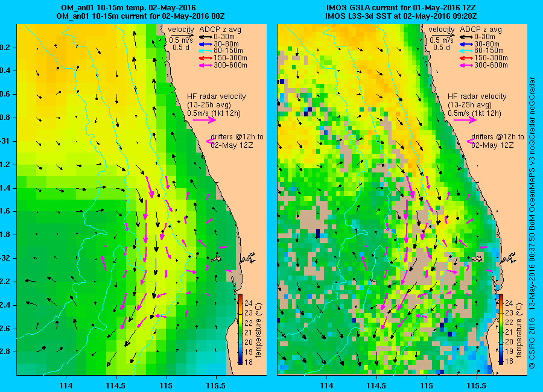Click the magenta 300-600m ADCP arrow in right legend

pyautogui.click(x=466, y=65)
